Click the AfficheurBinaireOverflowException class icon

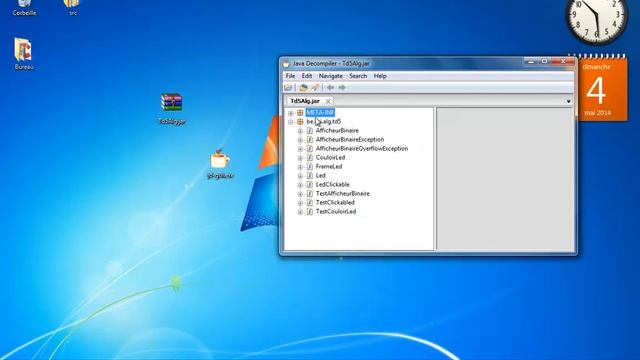tap(310, 149)
